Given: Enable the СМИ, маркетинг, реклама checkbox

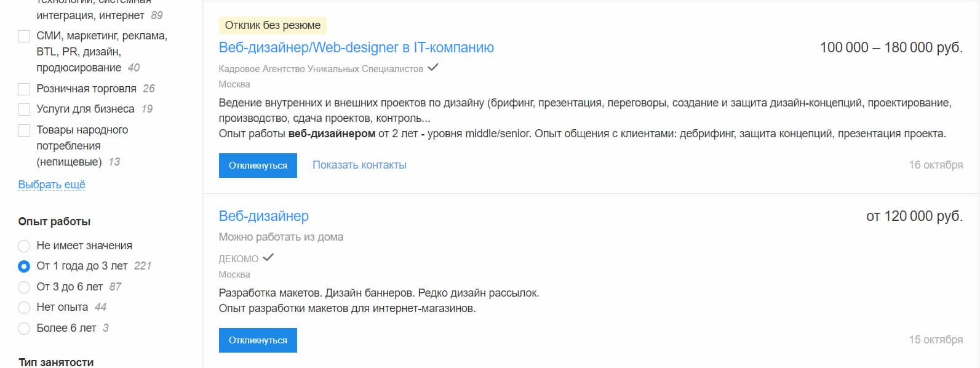Looking at the screenshot, I should [x=23, y=36].
